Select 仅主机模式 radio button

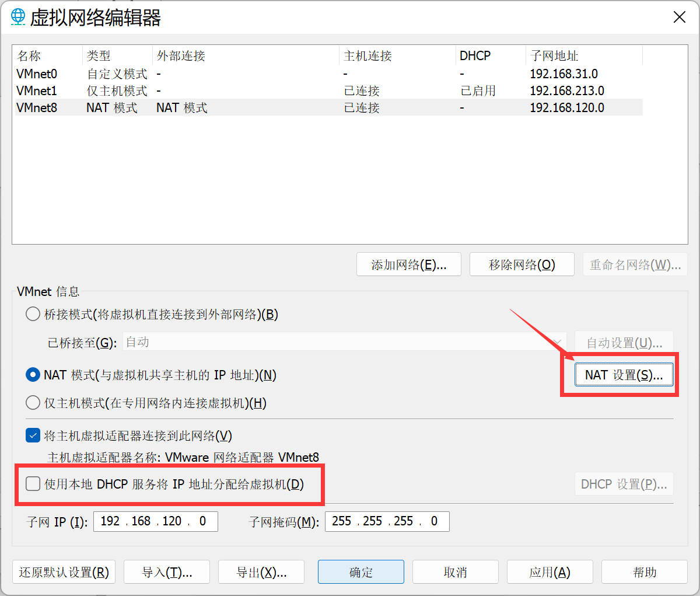tap(33, 403)
